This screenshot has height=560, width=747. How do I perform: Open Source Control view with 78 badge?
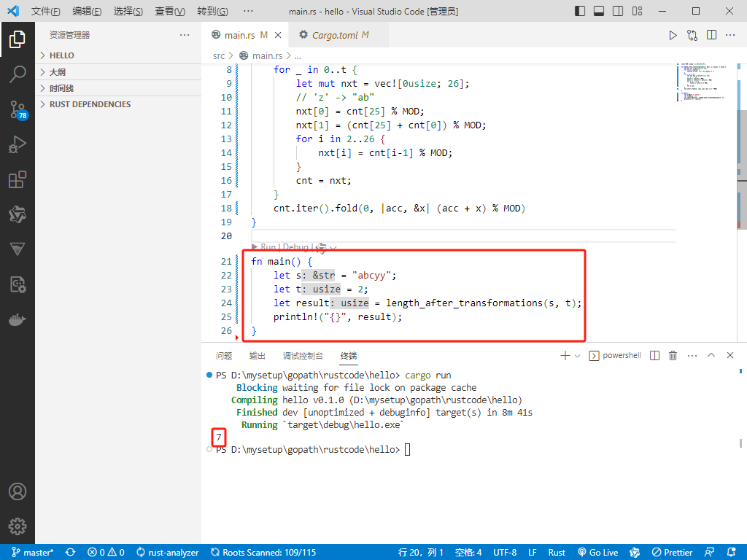coord(18,110)
